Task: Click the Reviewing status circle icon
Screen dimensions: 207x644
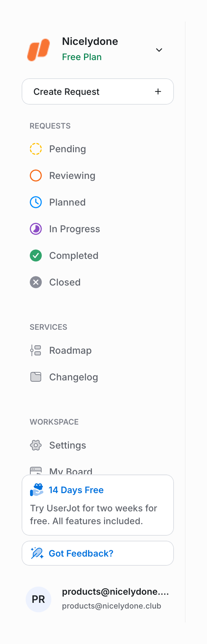Action: [x=35, y=175]
